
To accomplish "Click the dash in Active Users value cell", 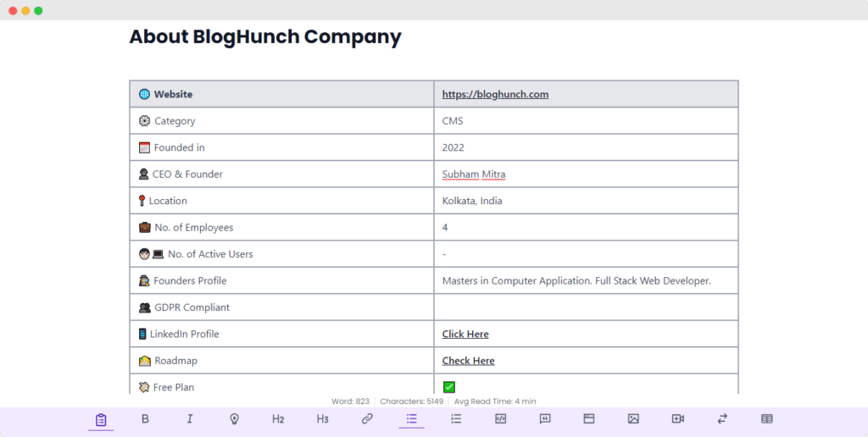I will point(444,254).
